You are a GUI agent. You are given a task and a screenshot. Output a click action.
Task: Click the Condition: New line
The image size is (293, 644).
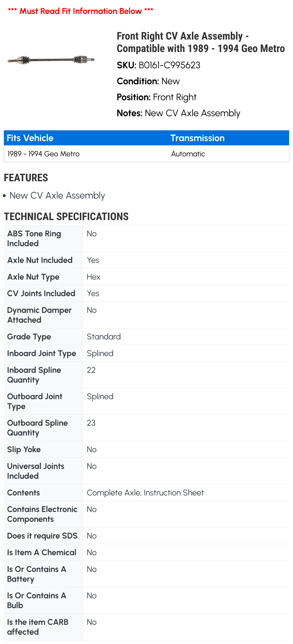click(x=148, y=81)
